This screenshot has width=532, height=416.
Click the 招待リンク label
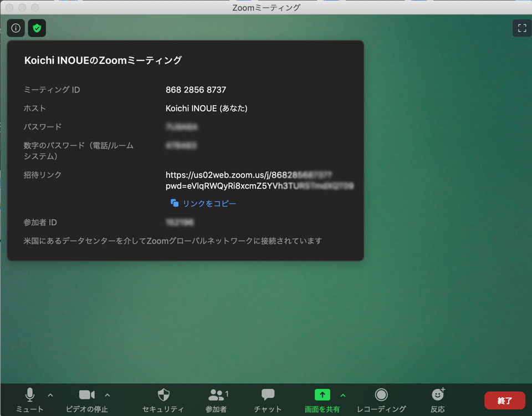(43, 175)
